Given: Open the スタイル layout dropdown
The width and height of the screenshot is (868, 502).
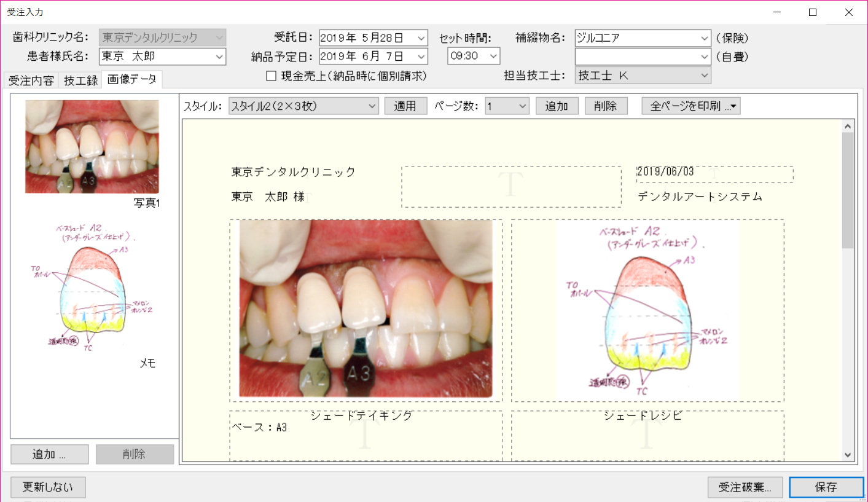Looking at the screenshot, I should pos(372,106).
